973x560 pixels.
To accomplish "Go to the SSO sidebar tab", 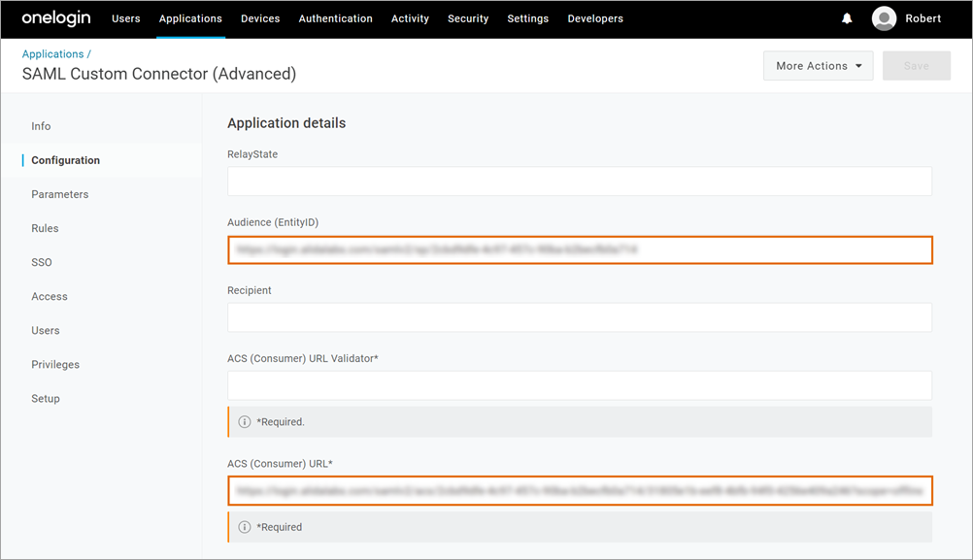I will tap(42, 262).
